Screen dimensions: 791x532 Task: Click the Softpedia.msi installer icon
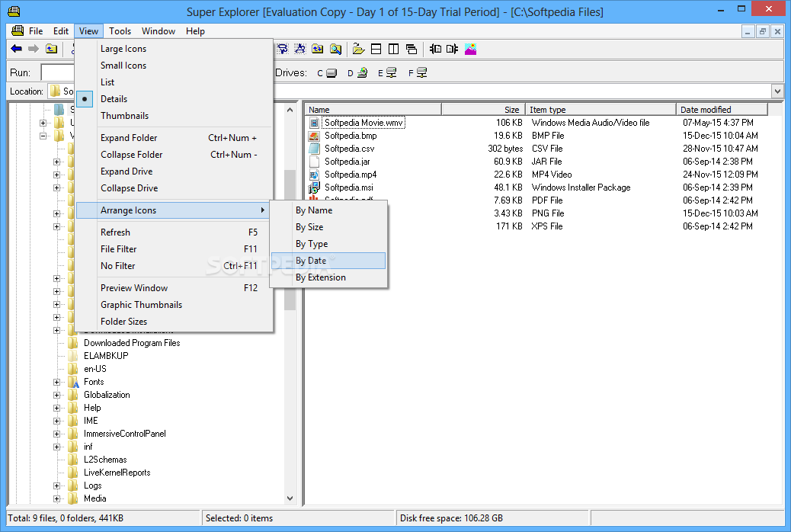(x=314, y=187)
